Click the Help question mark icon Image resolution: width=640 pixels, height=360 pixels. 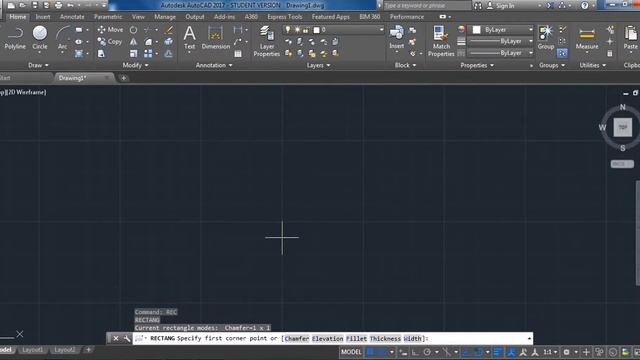click(x=584, y=5)
